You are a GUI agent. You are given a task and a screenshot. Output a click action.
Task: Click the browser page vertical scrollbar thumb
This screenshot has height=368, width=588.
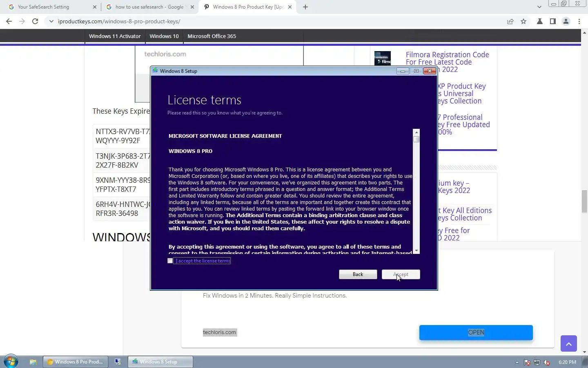(584, 202)
